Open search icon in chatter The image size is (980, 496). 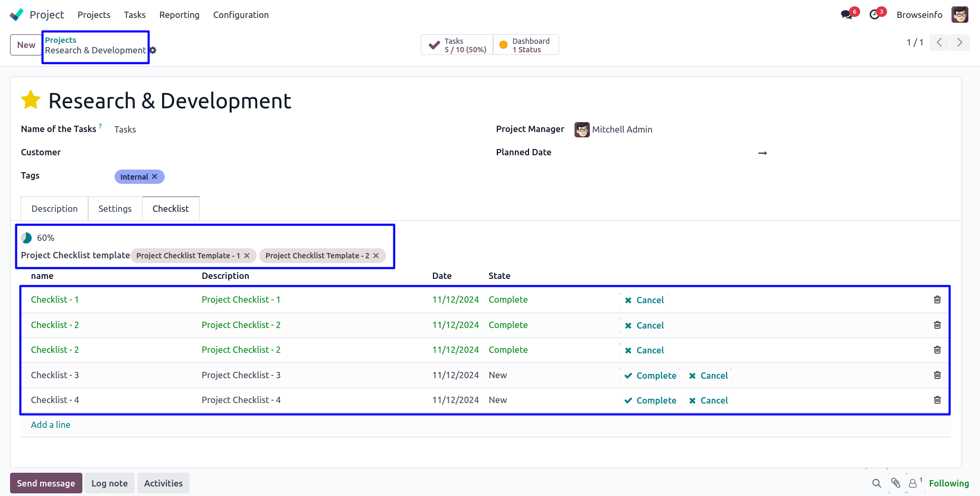[x=877, y=483]
